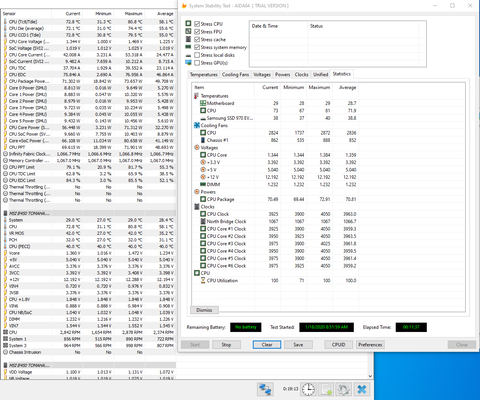Select the CPU Package Power row in HWiNFO
The width and height of the screenshot is (480, 400).
point(88,81)
